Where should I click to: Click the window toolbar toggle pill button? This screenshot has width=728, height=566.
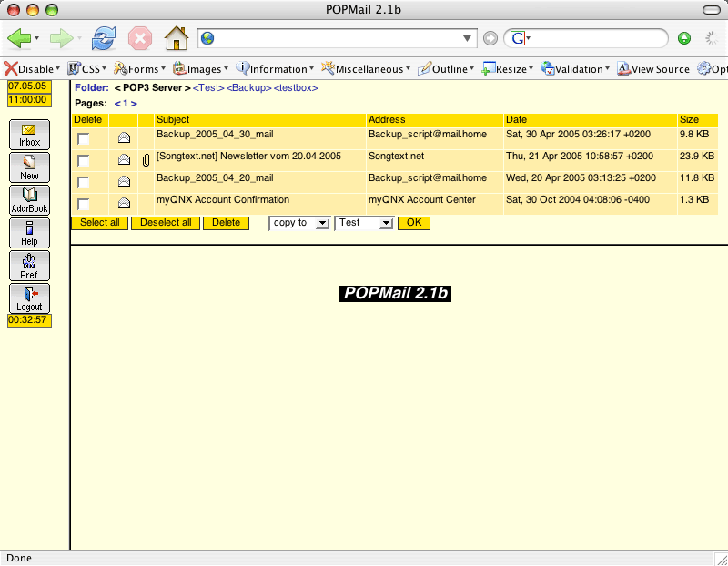point(712,10)
